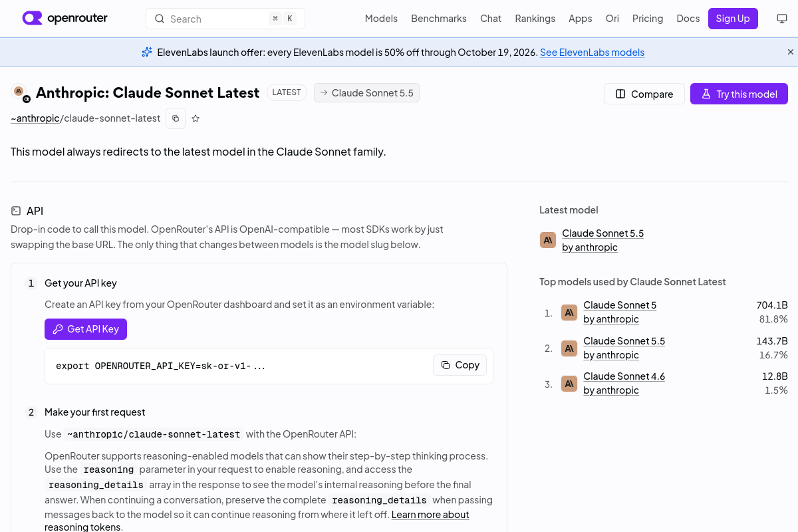This screenshot has height=532, width=798.
Task: Dismiss the ElevenLabs launch offer banner
Action: point(791,52)
